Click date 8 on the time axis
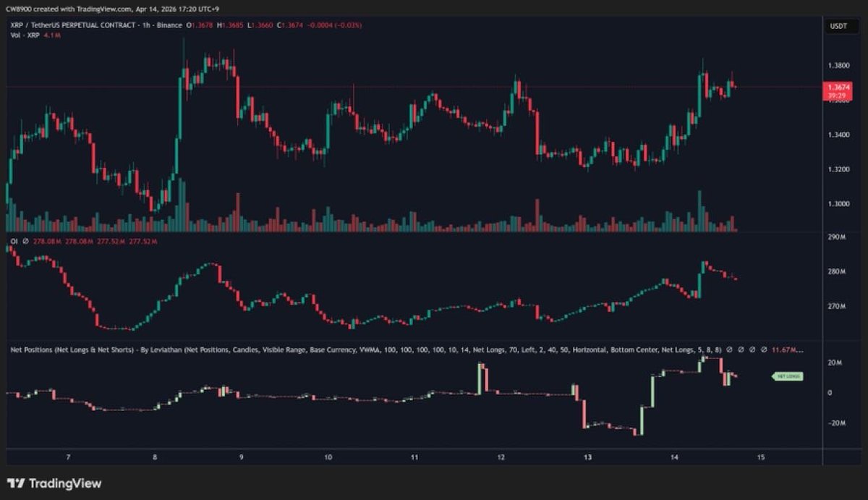The width and height of the screenshot is (868, 500). [155, 457]
